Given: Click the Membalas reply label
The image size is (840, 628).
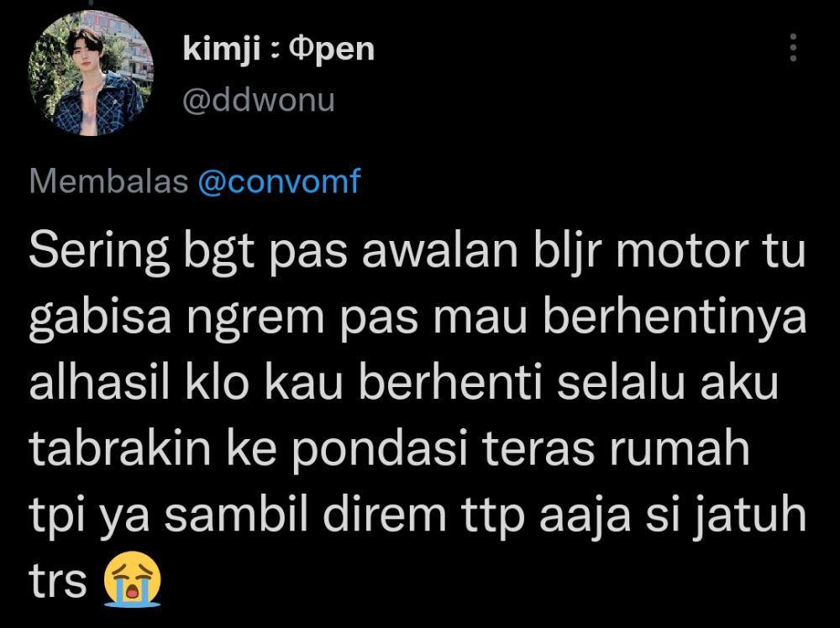Looking at the screenshot, I should [108, 181].
